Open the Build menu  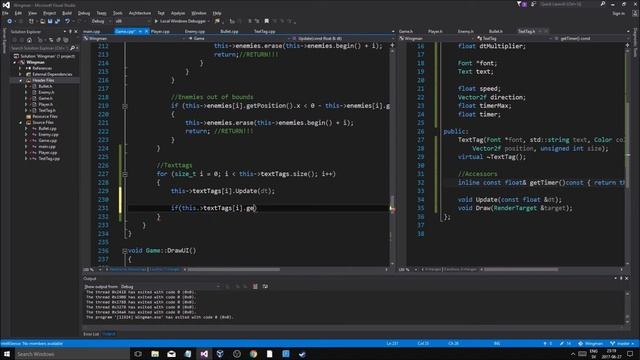pos(67,13)
